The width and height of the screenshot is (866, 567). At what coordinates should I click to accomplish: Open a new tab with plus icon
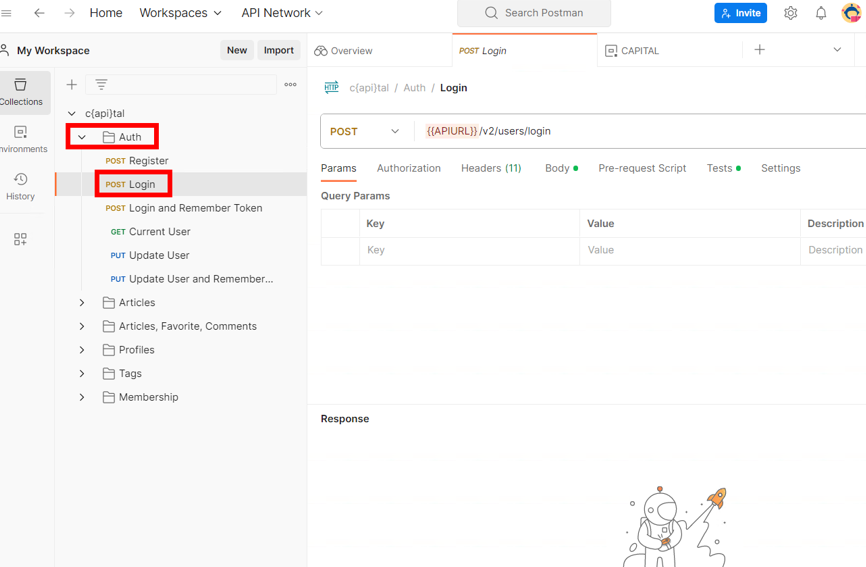[759, 50]
